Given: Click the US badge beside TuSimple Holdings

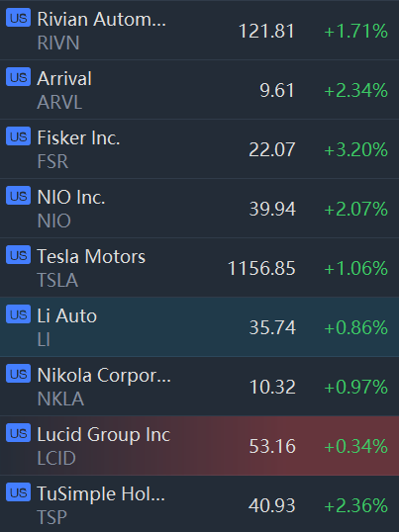Looking at the screenshot, I should point(19,492).
